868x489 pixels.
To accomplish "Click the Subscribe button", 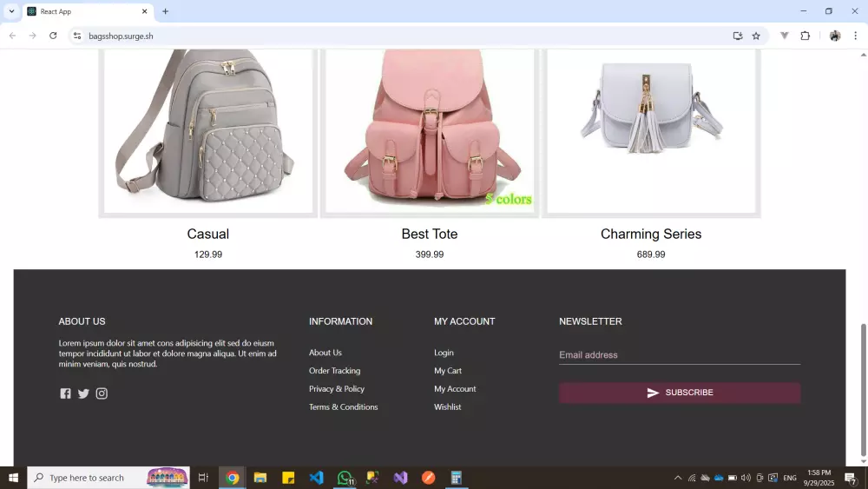I will [680, 392].
